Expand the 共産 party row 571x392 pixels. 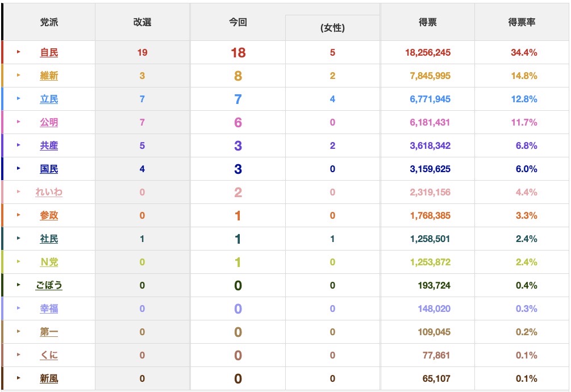click(19, 145)
